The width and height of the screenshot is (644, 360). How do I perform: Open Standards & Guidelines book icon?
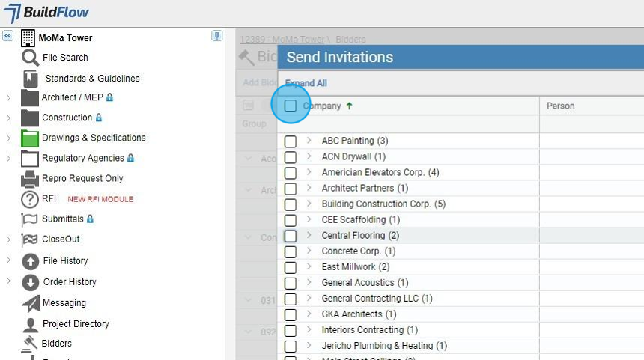point(31,79)
